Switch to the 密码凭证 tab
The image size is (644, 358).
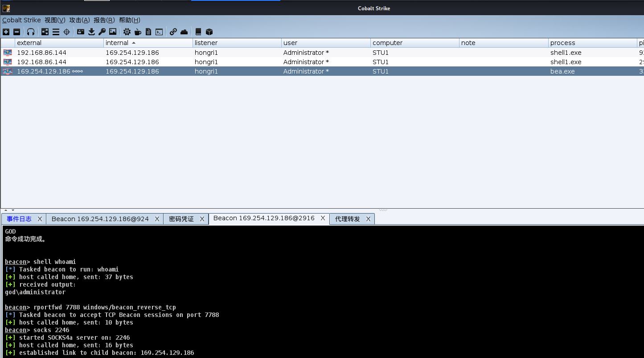(x=181, y=219)
